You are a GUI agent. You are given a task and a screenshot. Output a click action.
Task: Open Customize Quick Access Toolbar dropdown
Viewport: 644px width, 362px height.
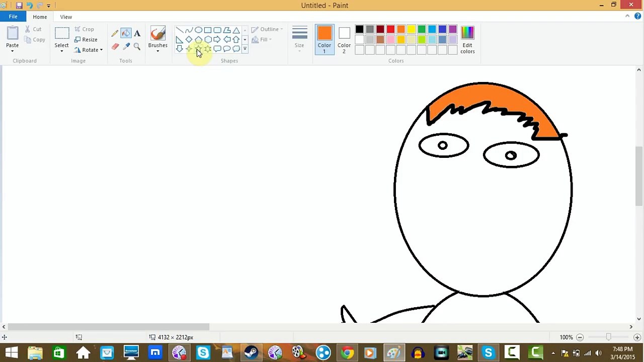[48, 6]
